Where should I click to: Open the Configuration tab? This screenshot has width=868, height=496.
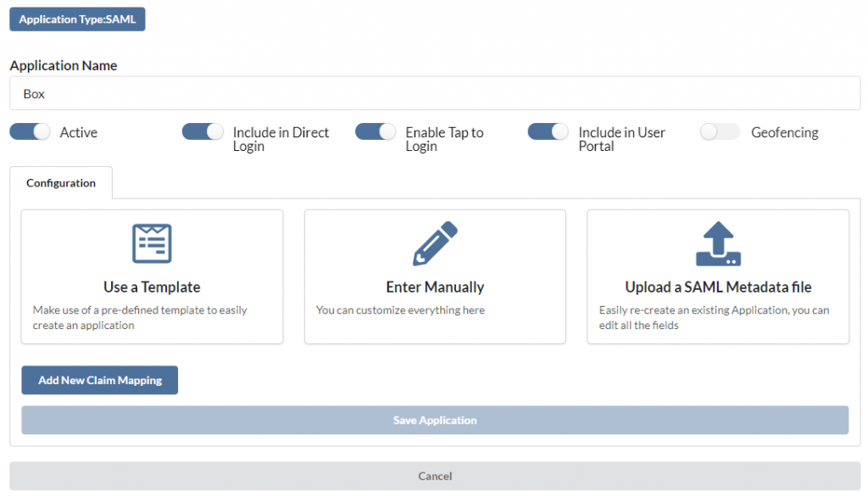pos(61,182)
